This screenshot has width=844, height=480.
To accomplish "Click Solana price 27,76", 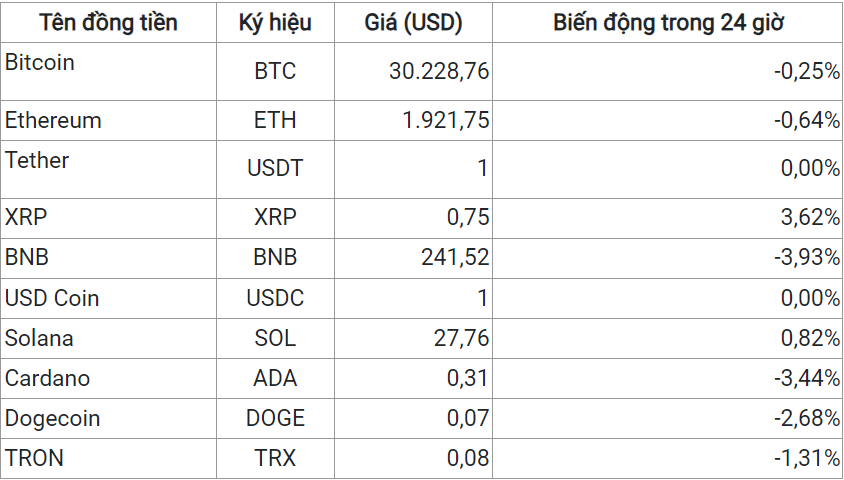I will tap(461, 338).
